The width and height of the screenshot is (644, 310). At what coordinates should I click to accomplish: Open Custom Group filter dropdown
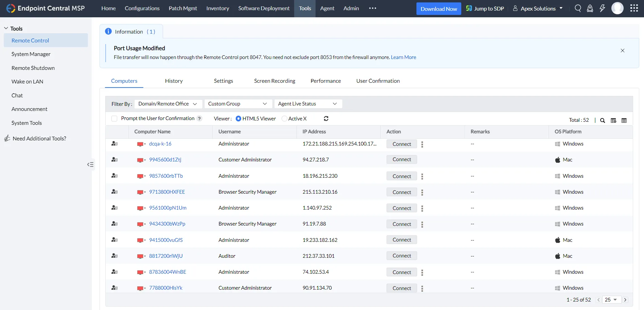point(238,104)
